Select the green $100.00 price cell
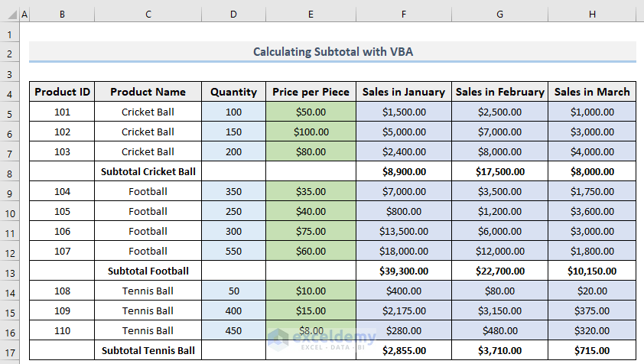The height and width of the screenshot is (364, 644). click(x=311, y=132)
